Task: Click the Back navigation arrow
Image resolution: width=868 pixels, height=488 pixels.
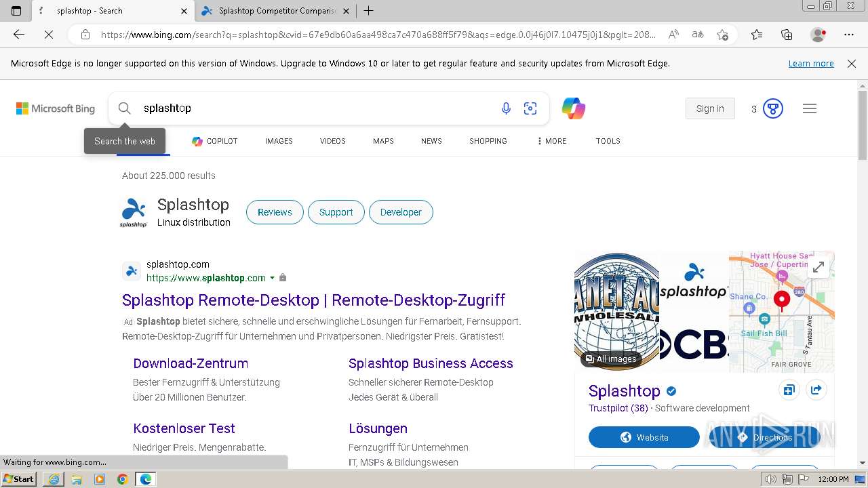Action: tap(19, 35)
